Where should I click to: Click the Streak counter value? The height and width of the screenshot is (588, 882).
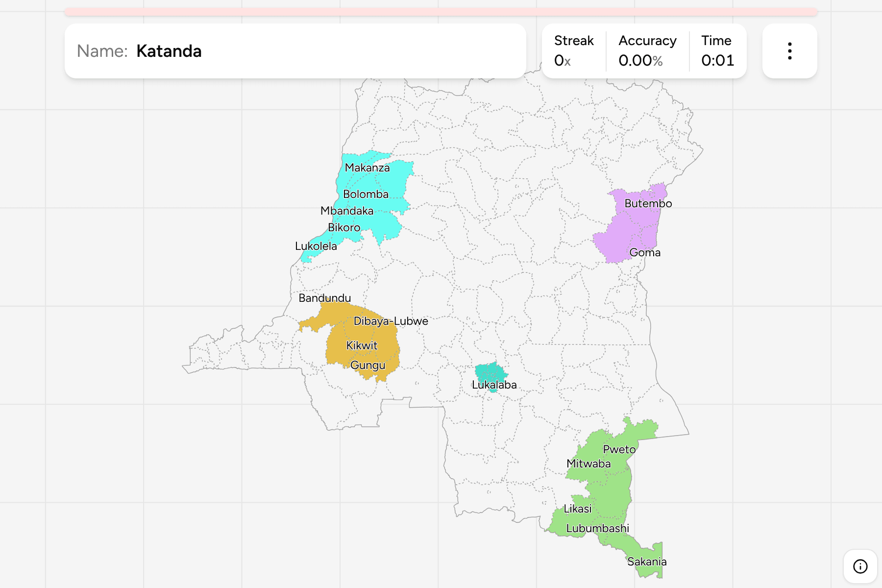pyautogui.click(x=563, y=60)
